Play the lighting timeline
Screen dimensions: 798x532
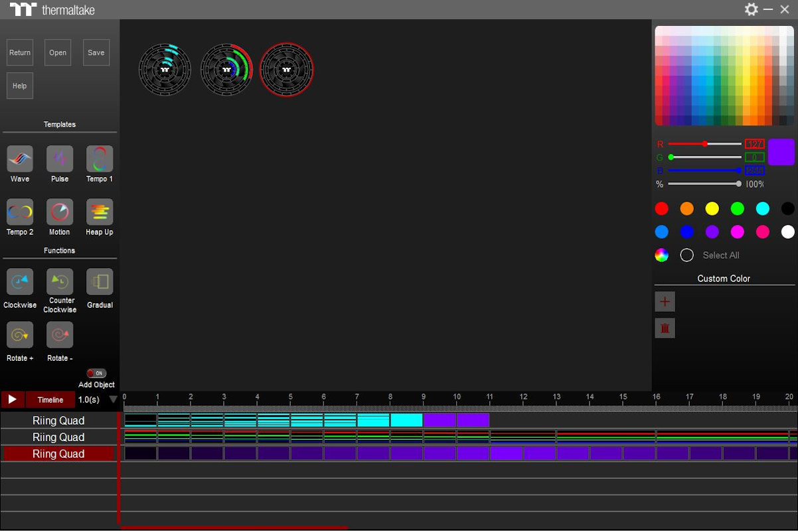coord(12,399)
